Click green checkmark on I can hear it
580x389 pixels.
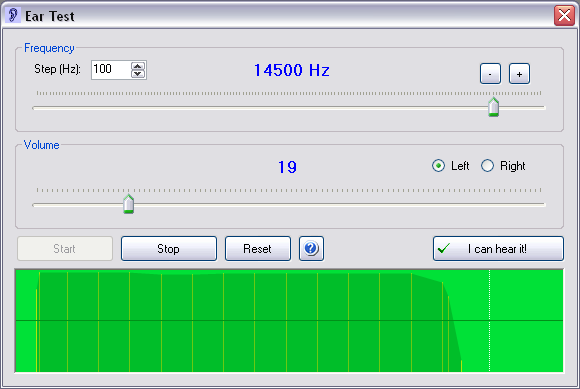coord(444,248)
